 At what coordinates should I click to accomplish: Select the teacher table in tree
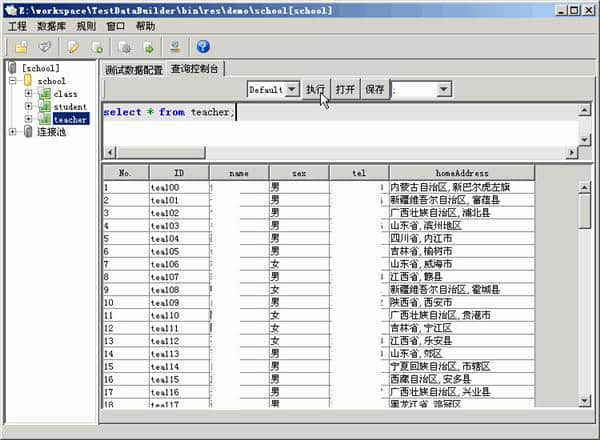tap(70, 119)
